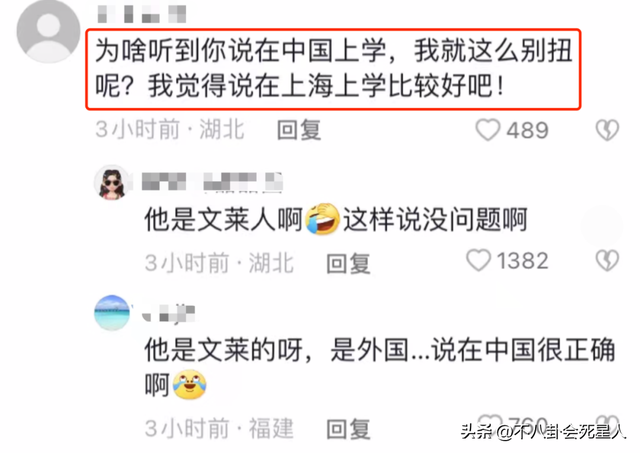640x453 pixels.
Task: Like the Fujian user's reply
Action: coord(490,422)
